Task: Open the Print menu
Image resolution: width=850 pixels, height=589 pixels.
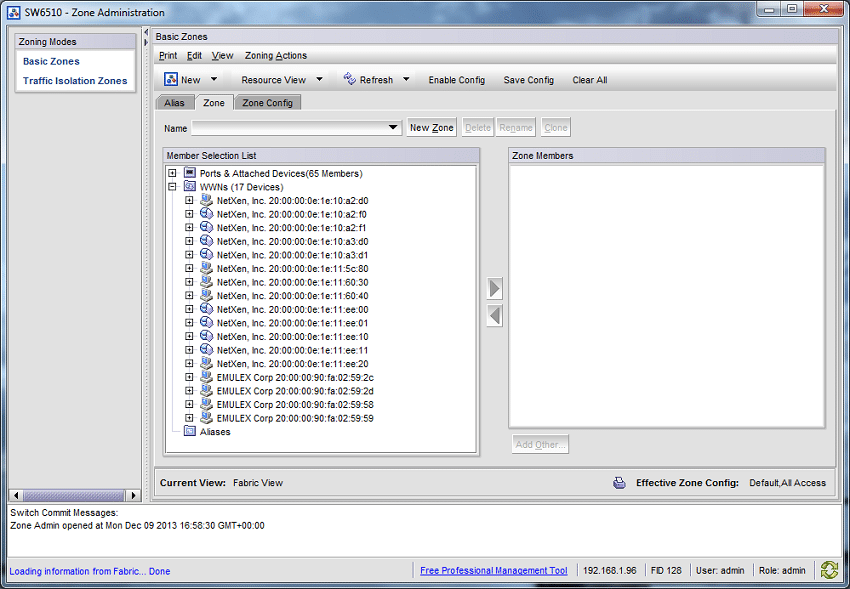Action: 168,55
